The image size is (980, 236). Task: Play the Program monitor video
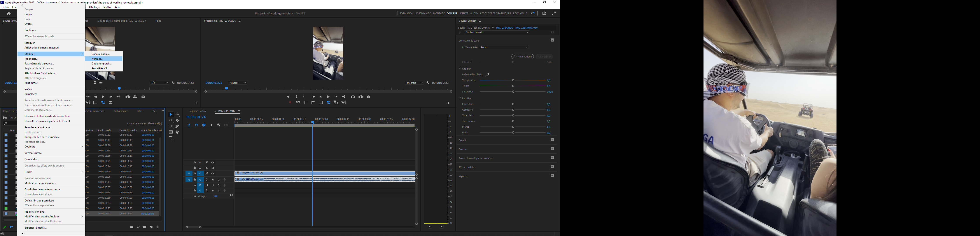pos(328,97)
